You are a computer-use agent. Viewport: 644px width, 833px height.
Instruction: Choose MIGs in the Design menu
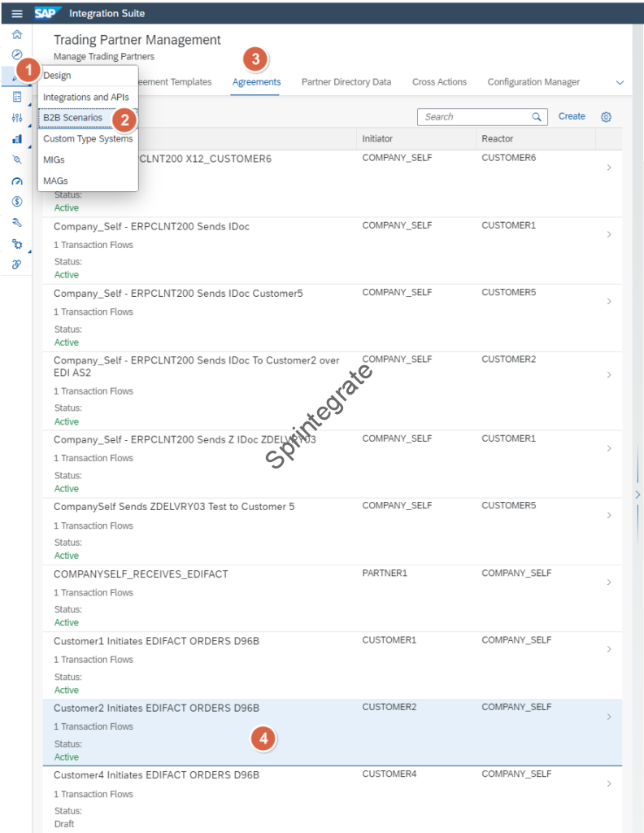54,160
